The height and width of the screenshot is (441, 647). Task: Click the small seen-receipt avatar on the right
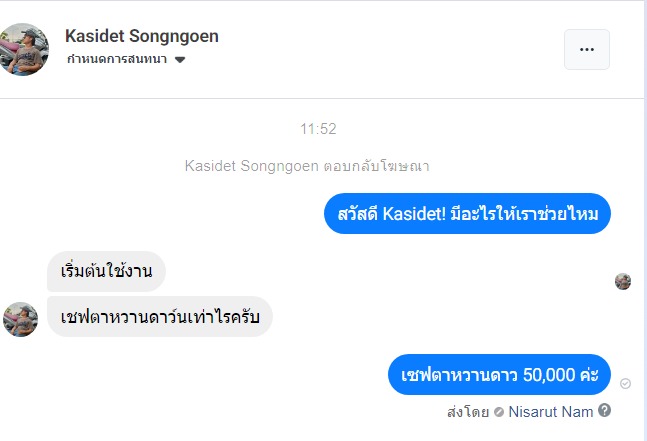[x=623, y=282]
